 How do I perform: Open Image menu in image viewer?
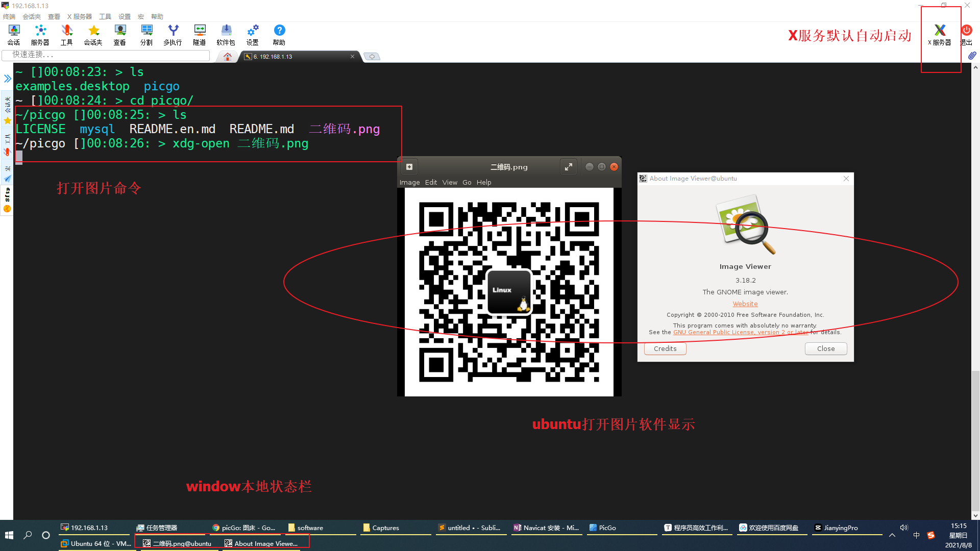409,182
